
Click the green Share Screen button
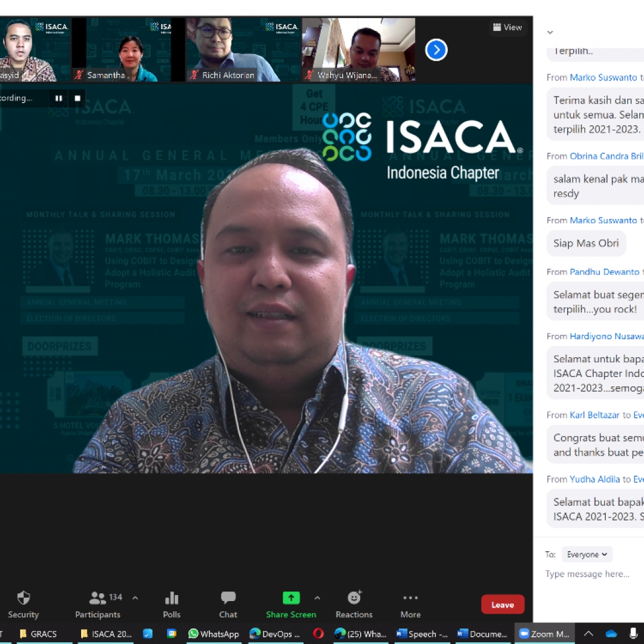tap(291, 604)
